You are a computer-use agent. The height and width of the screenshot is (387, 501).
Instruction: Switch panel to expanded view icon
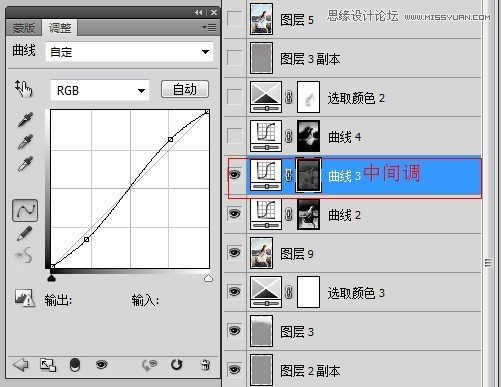[48, 365]
